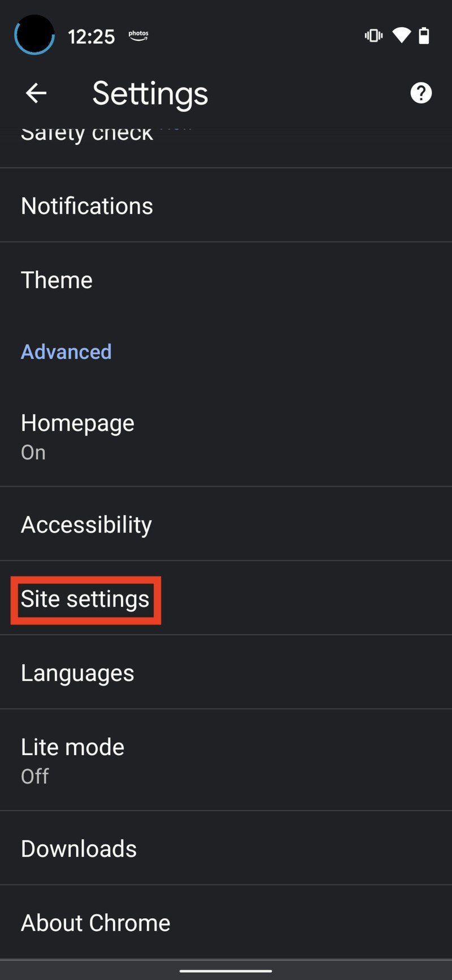The height and width of the screenshot is (980, 452).
Task: Tap Safety check at the top
Action: point(86,134)
